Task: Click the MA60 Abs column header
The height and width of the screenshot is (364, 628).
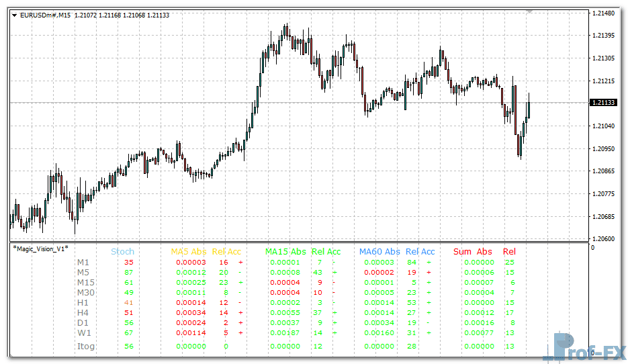Action: click(x=379, y=252)
